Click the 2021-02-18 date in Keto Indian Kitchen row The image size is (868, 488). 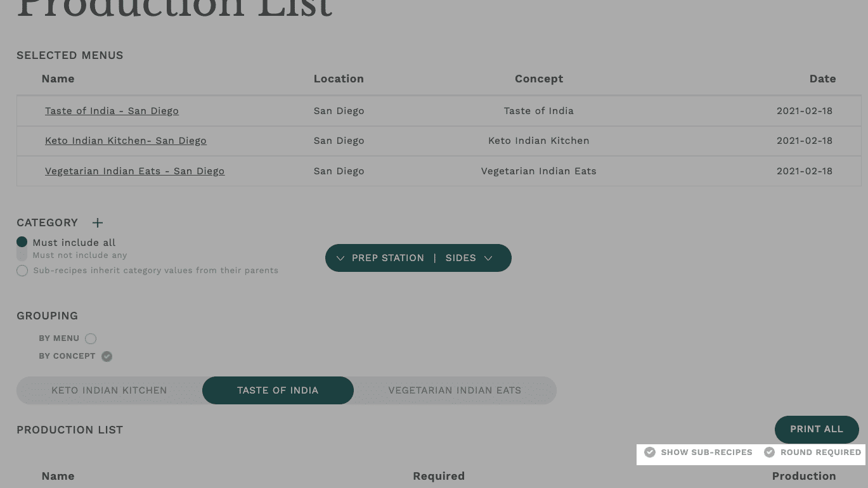coord(805,141)
